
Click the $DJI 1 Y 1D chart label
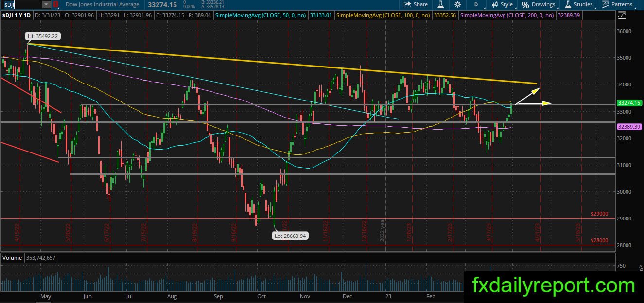click(x=17, y=16)
